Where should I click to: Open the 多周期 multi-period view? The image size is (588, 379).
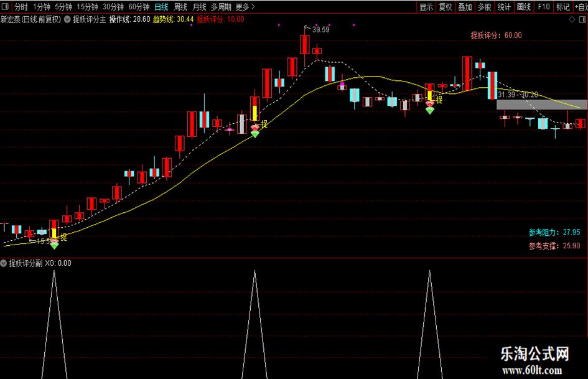point(221,7)
